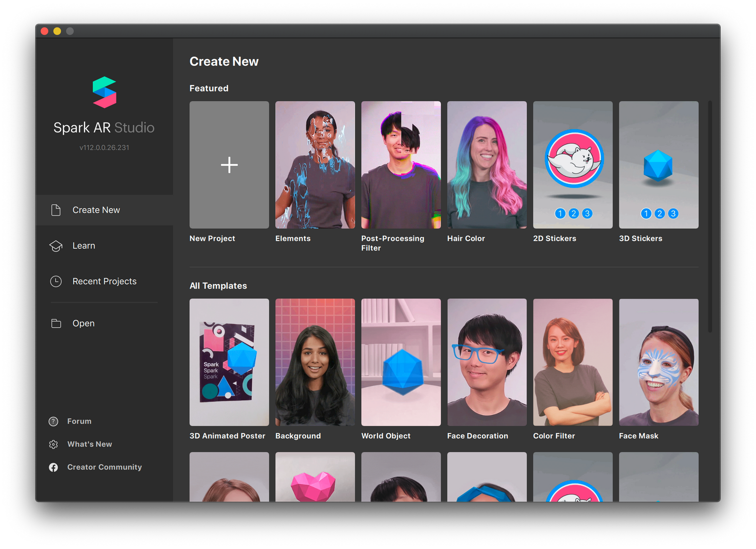Select the Face Decoration template thumbnail
Image resolution: width=756 pixels, height=549 pixels.
pos(487,362)
